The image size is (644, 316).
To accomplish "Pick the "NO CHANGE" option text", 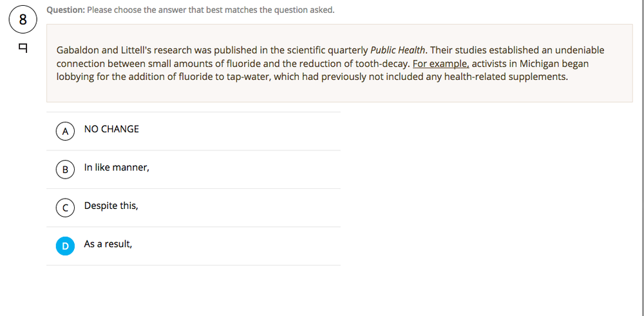I will click(x=111, y=129).
